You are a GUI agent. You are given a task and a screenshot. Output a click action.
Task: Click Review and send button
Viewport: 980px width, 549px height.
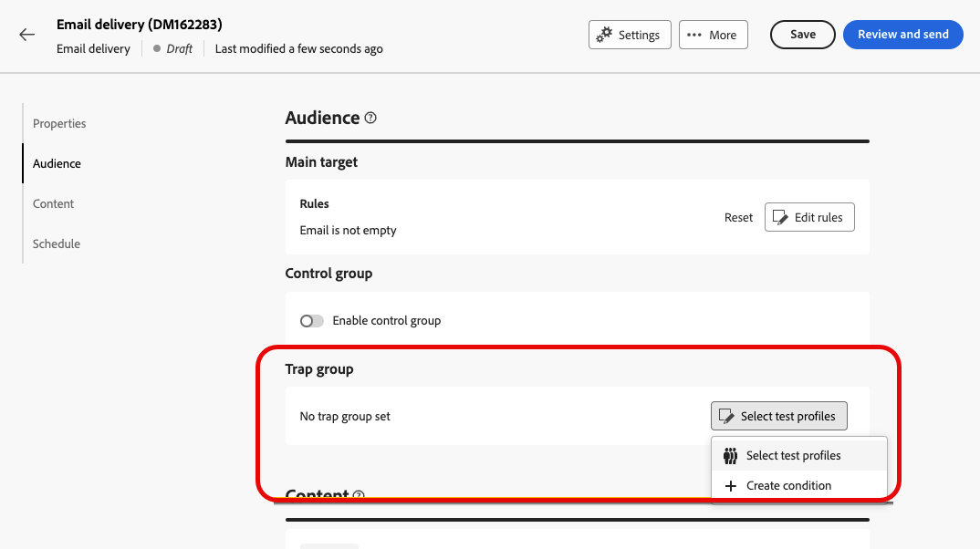[902, 35]
